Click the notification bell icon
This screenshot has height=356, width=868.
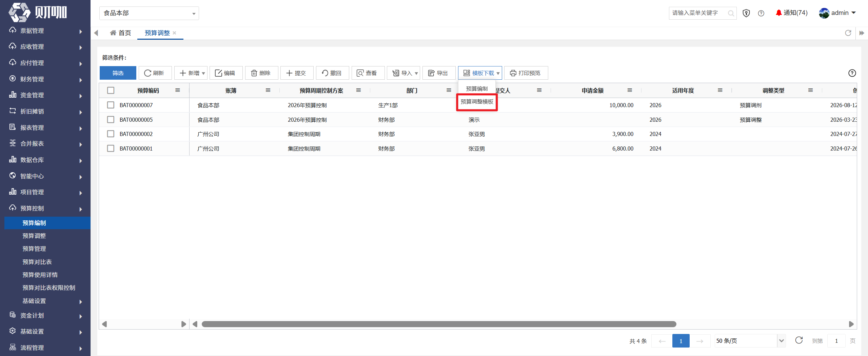pyautogui.click(x=778, y=13)
